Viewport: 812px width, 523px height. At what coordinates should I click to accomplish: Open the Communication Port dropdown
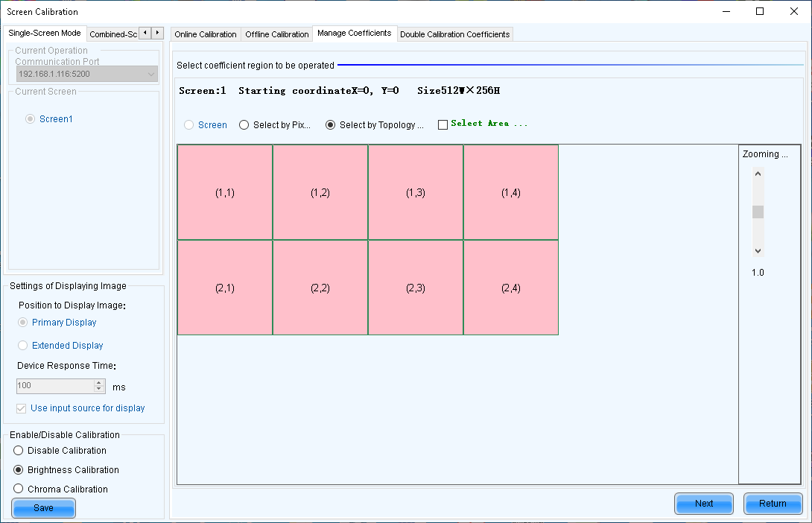coord(151,74)
